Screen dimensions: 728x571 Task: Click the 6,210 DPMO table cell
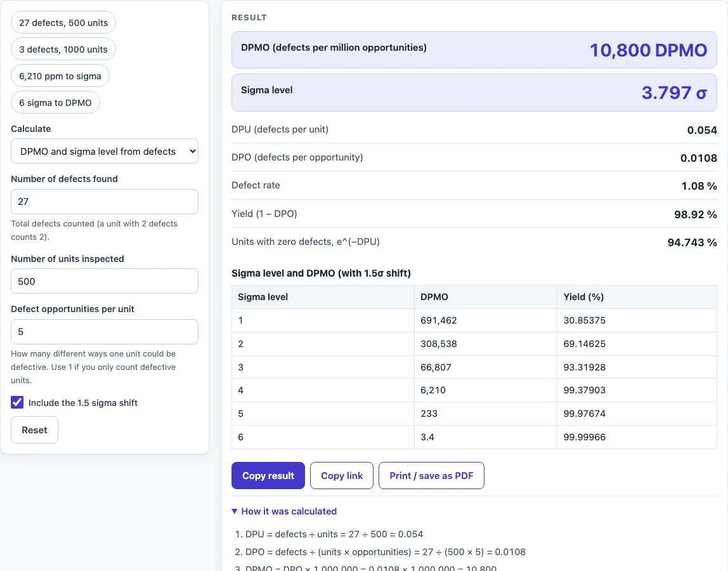[485, 390]
